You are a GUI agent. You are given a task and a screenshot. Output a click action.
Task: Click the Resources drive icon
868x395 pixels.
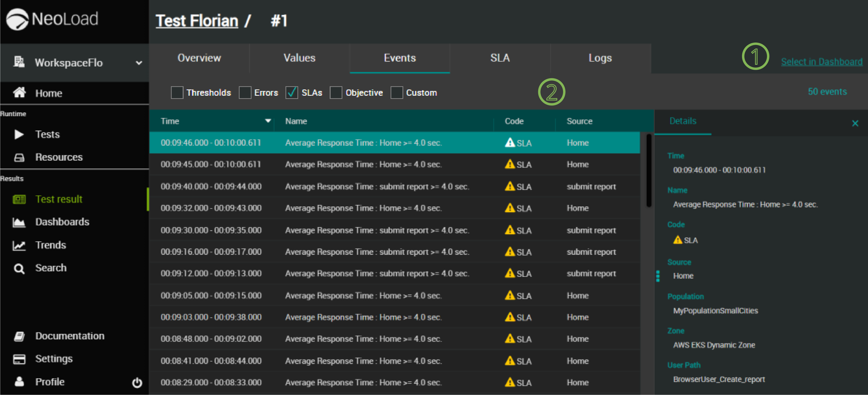(19, 157)
